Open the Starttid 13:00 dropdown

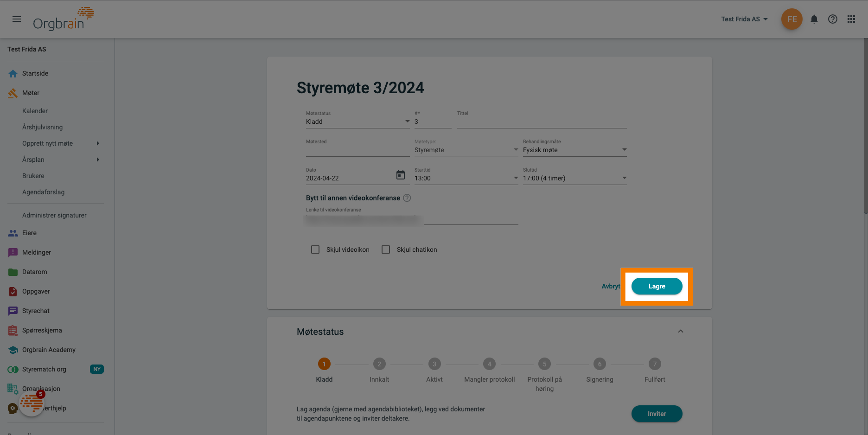(466, 178)
